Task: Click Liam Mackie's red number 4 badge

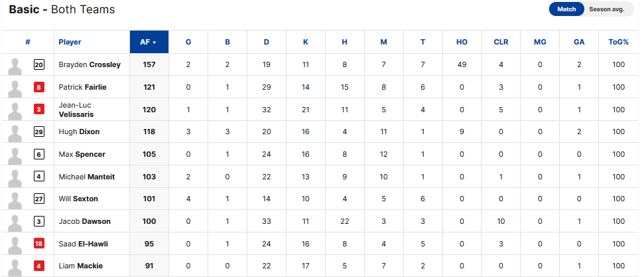Action: [x=38, y=266]
